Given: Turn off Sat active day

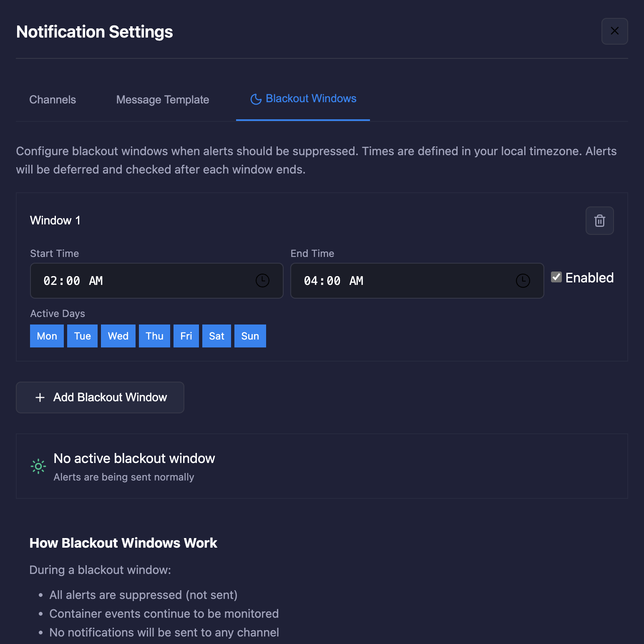Looking at the screenshot, I should 216,336.
